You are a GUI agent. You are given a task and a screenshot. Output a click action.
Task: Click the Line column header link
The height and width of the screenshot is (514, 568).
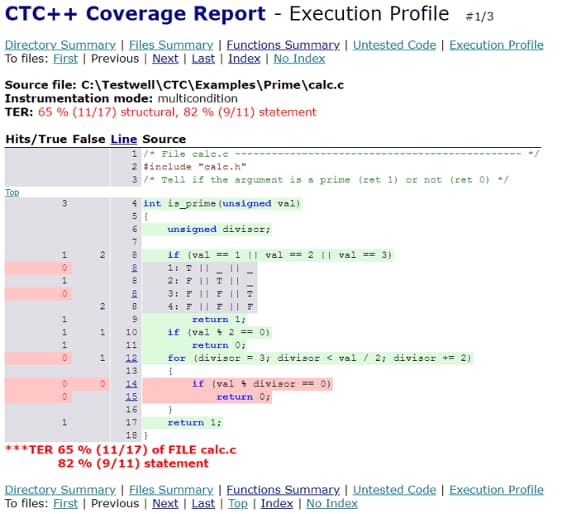[x=124, y=139]
